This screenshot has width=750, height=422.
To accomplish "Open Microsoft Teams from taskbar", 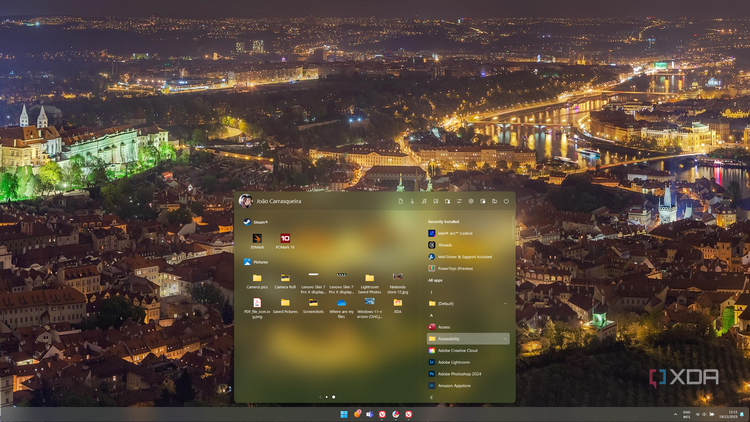I will coord(369,414).
